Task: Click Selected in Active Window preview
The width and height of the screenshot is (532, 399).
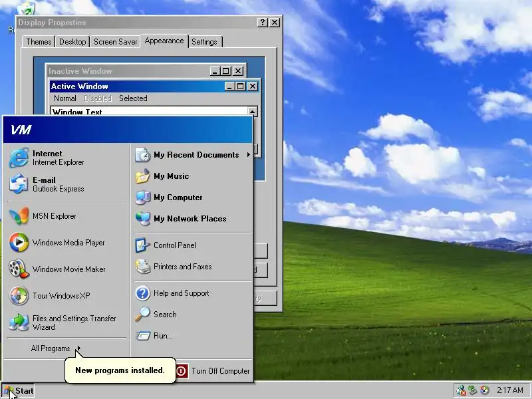Action: 133,98
